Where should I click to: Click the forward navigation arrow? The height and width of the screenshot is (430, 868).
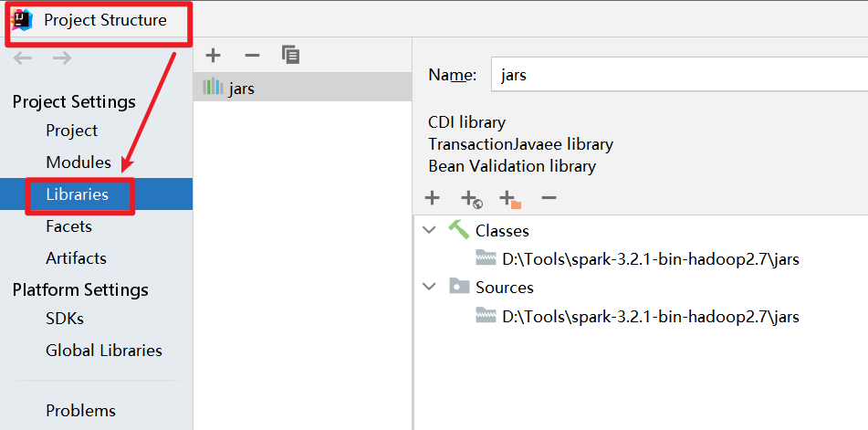pos(61,58)
